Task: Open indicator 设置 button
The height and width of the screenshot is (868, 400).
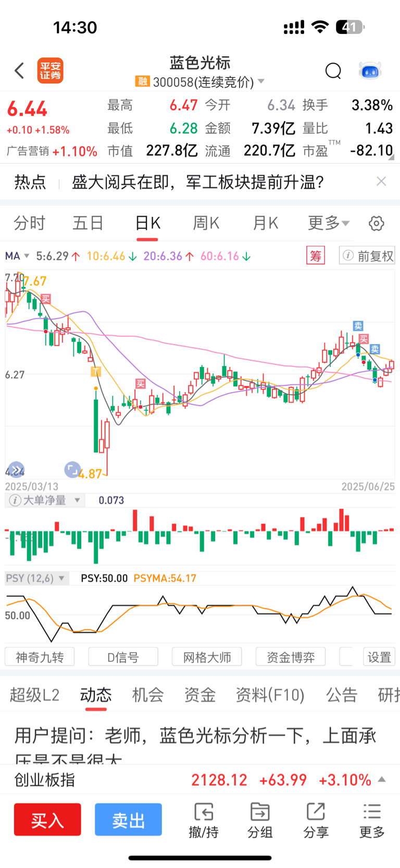Action: [x=379, y=657]
